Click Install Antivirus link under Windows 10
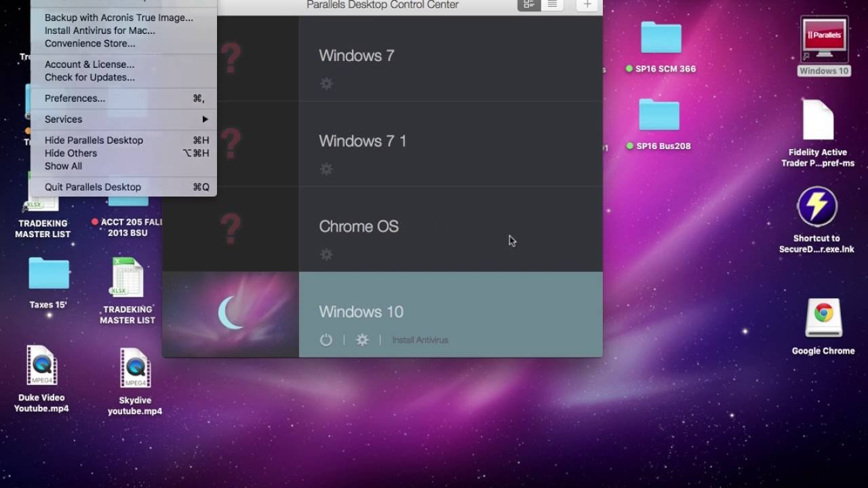Viewport: 868px width, 488px height. 420,340
